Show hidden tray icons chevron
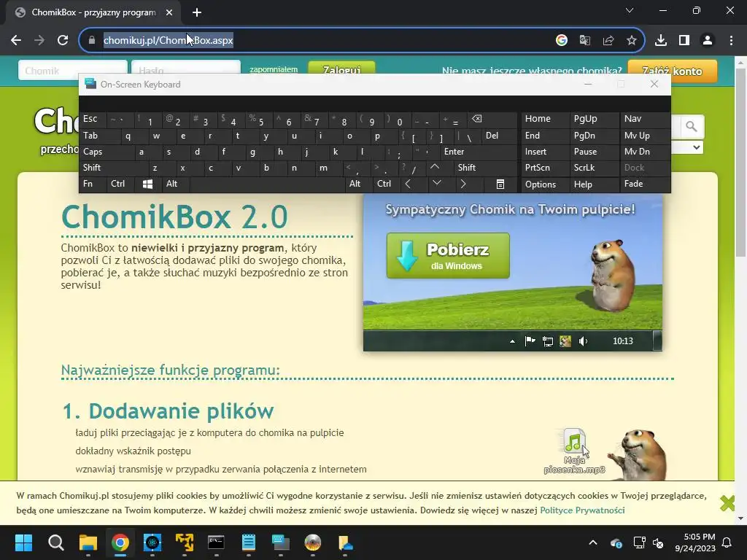The width and height of the screenshot is (747, 560). (592, 542)
